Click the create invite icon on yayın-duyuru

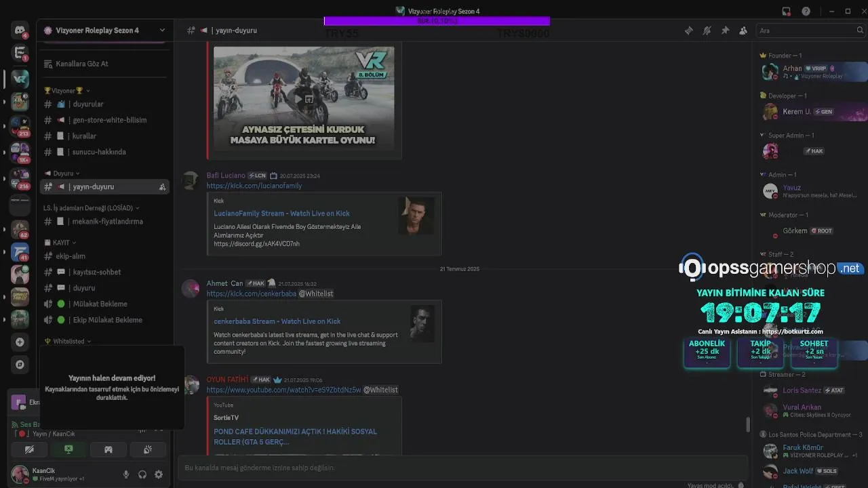coord(162,186)
